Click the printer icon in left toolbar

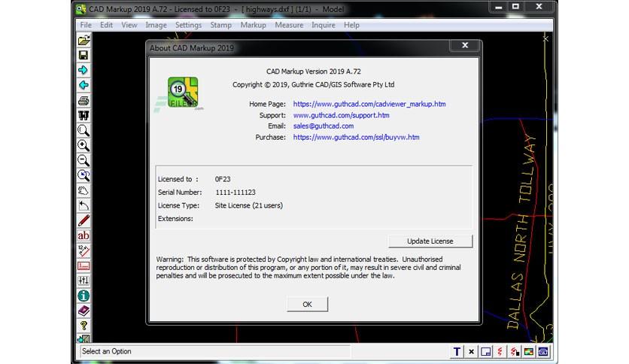pyautogui.click(x=84, y=100)
